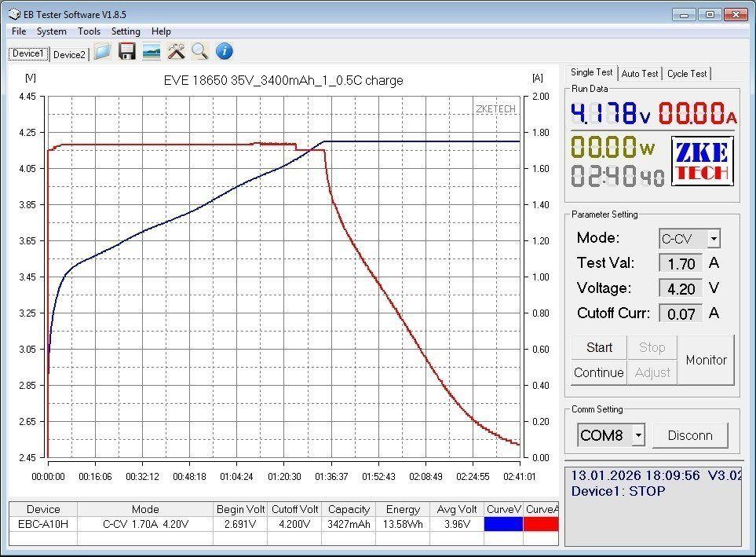This screenshot has width=756, height=557.
Task: Open the hammer and wrench settings icon
Action: 176,52
